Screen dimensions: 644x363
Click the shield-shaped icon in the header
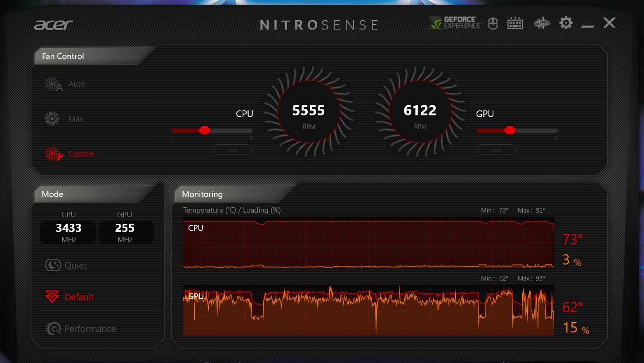tap(493, 23)
